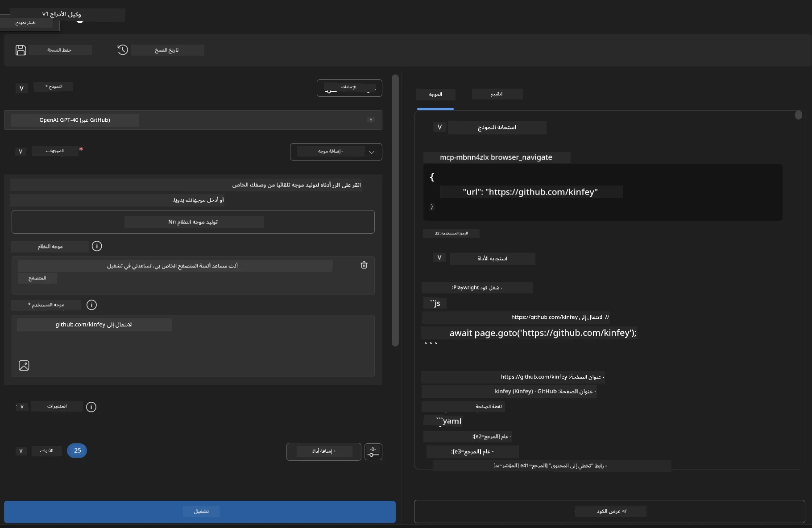Screen dimensions: 812x528
Task: Open the الإعدادات settings button
Action: 349,88
